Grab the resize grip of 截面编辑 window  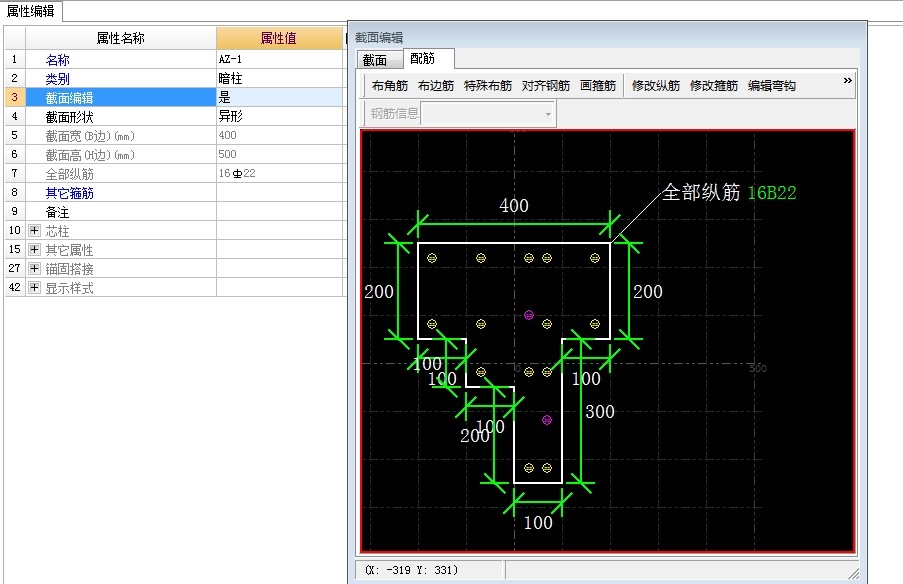853,574
